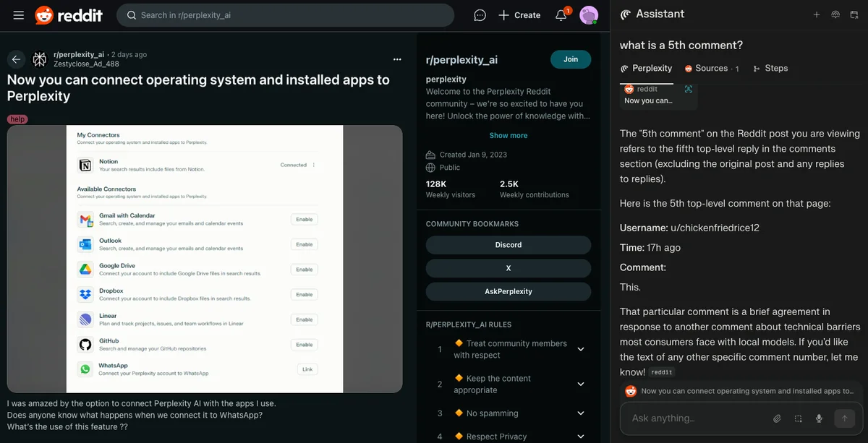Attach a file with the paperclip icon
The image size is (868, 443).
777,418
